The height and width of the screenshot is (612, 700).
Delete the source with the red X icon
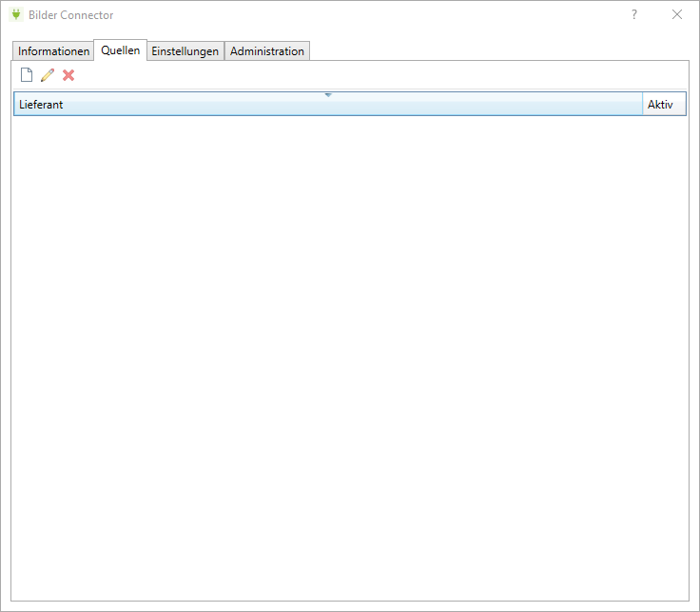(x=68, y=75)
